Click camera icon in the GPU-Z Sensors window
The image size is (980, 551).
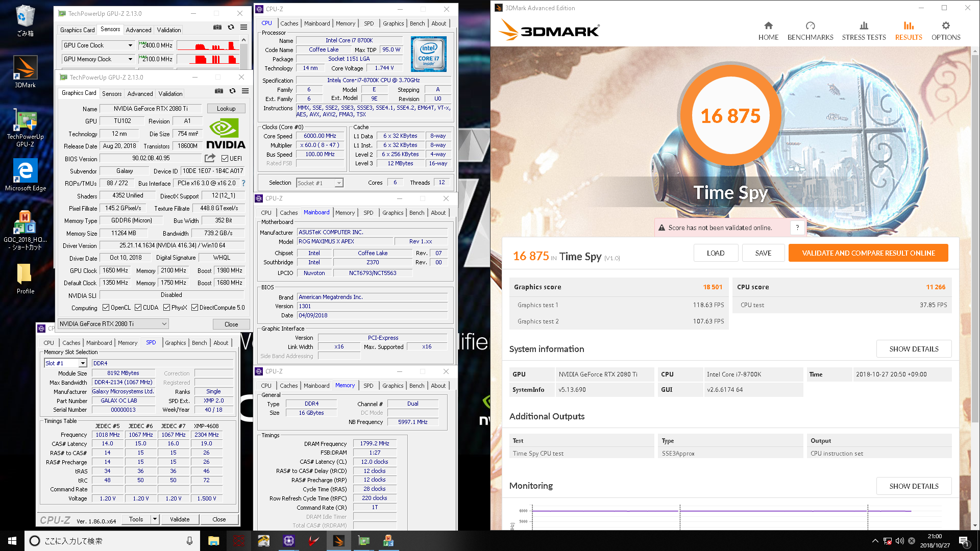tap(217, 28)
